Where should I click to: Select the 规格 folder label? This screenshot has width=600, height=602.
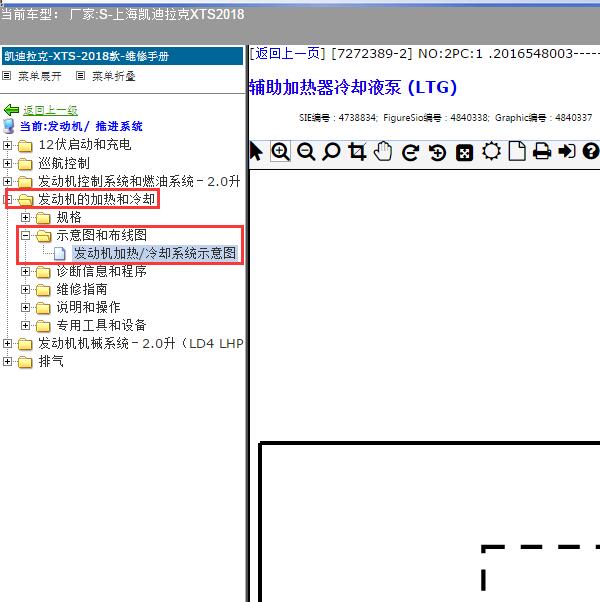pyautogui.click(x=69, y=217)
